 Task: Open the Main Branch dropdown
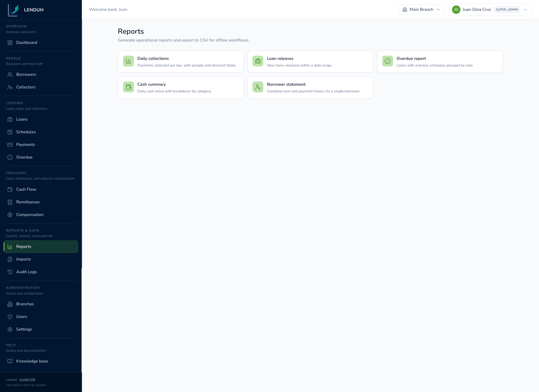point(421,10)
